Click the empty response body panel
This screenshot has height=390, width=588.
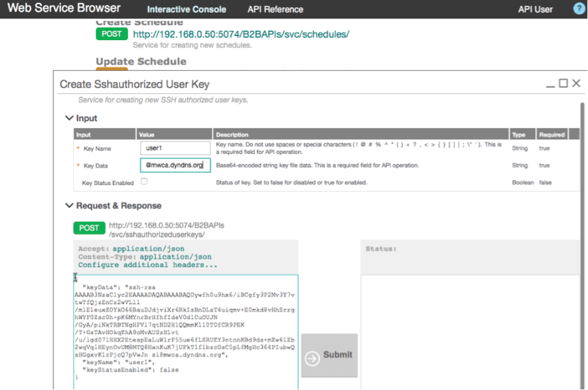(x=470, y=332)
